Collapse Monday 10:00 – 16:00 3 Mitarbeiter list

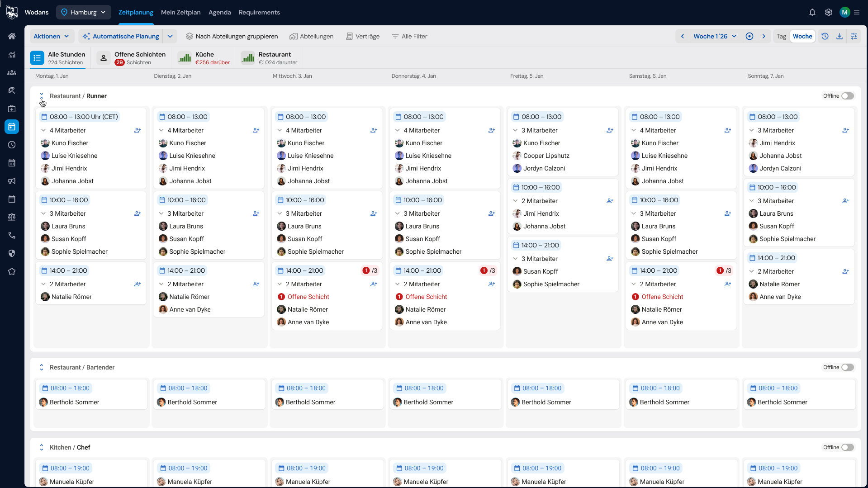coord(43,213)
